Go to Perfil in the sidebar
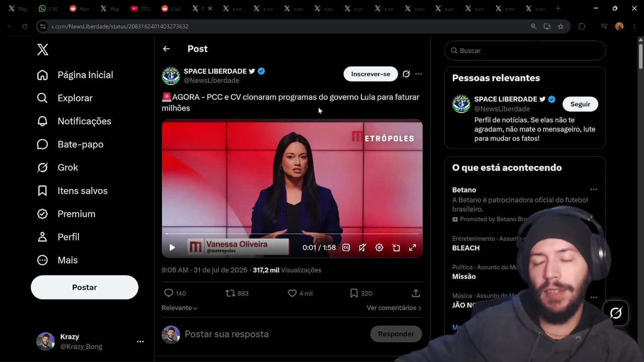Viewport: 644px width, 362px height. pos(58,237)
